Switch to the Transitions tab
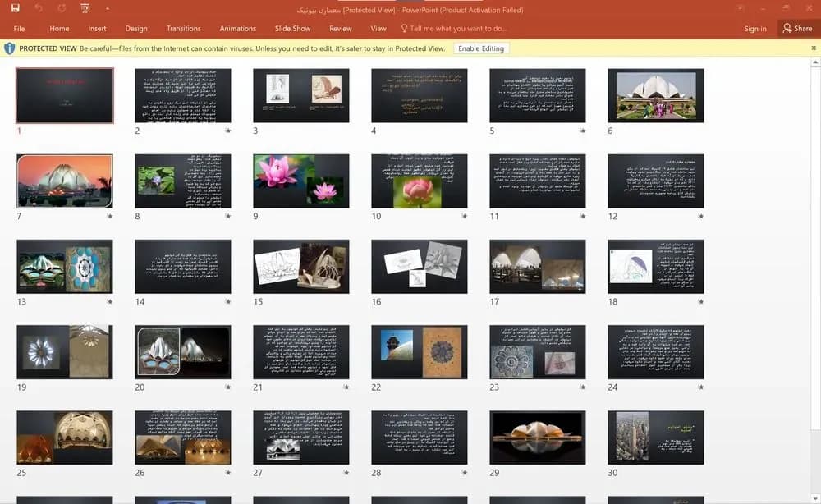This screenshot has height=504, width=821. coord(183,28)
